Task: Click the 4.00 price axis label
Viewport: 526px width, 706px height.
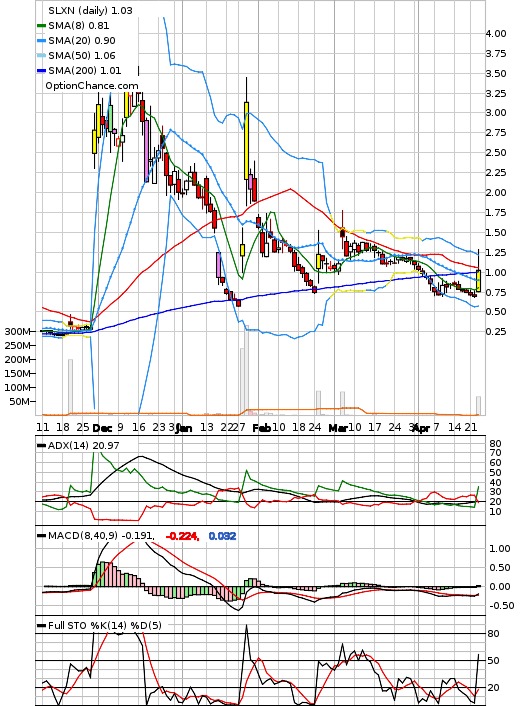Action: tap(496, 33)
